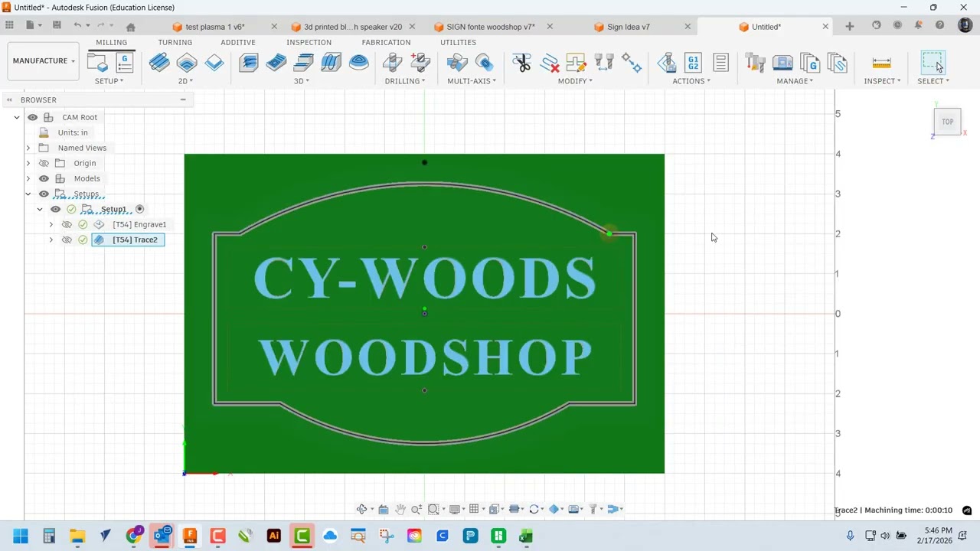
Task: Click the Delete Passes icon
Action: point(549,63)
